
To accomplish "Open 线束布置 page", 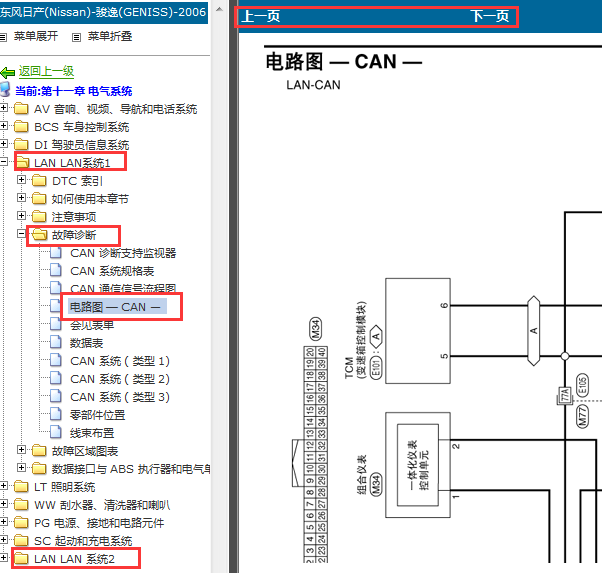I will pos(92,433).
